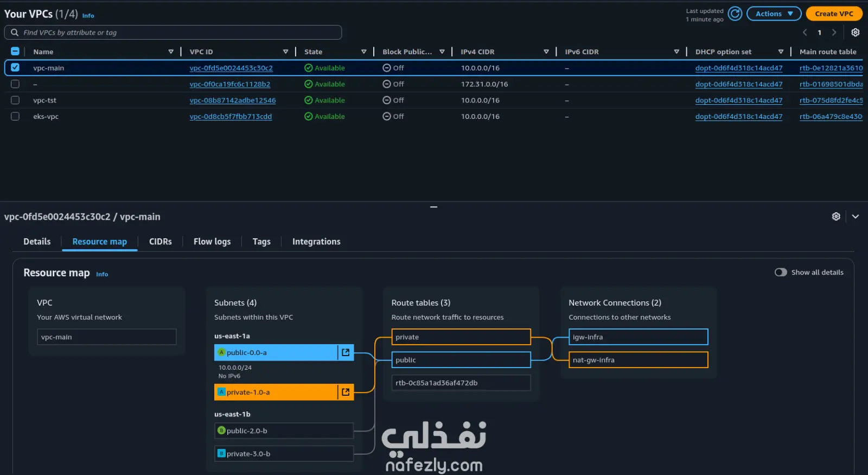Screen dimensions: 868x475
Task: Sort by IPv6 CIDR column arrow
Action: pyautogui.click(x=676, y=52)
